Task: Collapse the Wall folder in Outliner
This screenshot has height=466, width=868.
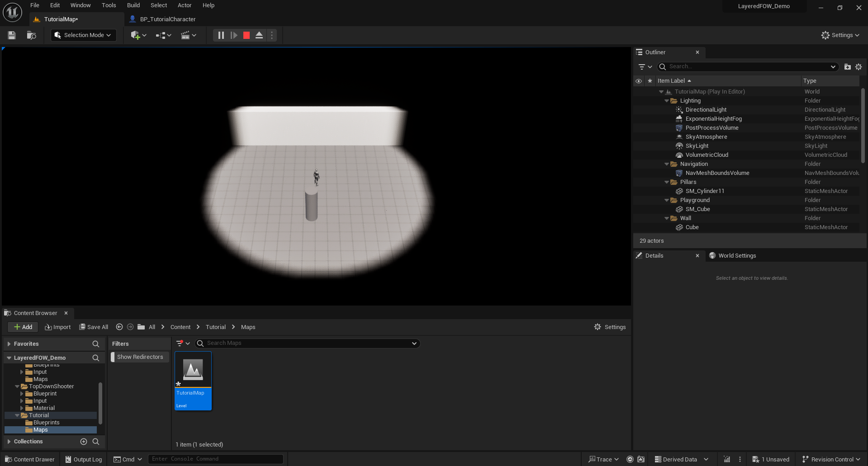Action: pyautogui.click(x=667, y=218)
